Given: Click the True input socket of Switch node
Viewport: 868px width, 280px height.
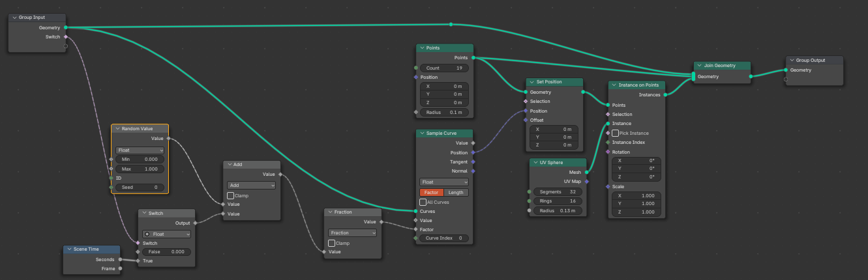Looking at the screenshot, I should (x=138, y=261).
